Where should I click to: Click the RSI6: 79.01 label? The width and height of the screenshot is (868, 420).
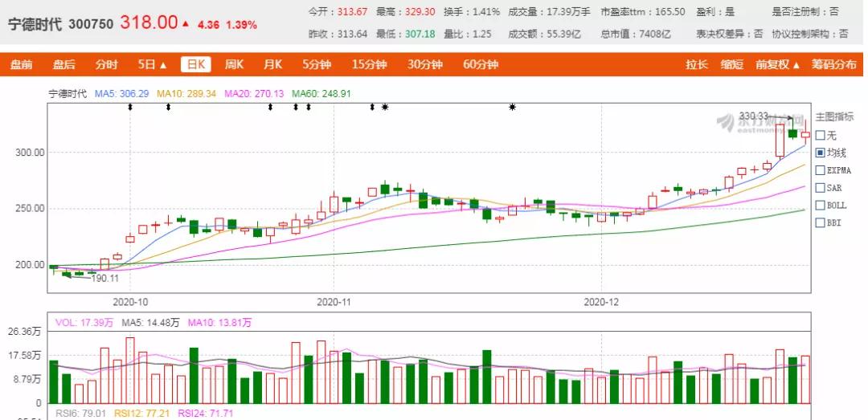coord(81,413)
